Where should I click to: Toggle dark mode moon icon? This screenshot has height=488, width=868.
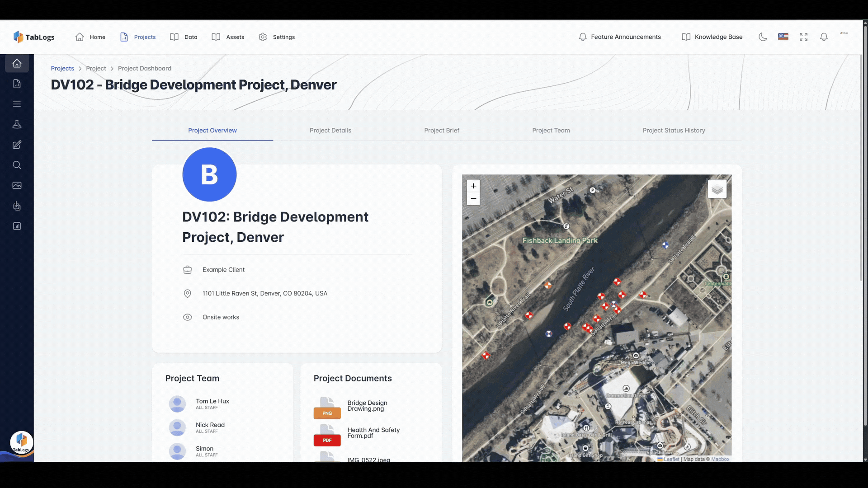point(763,37)
